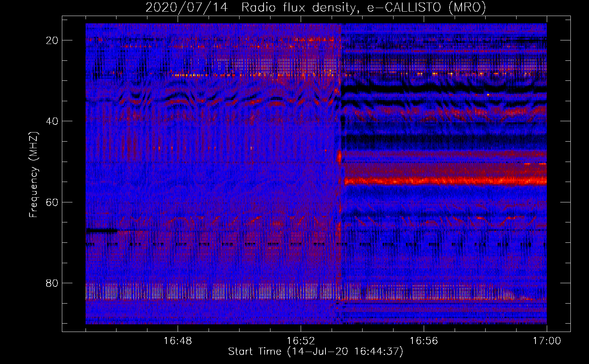The height and width of the screenshot is (364, 589).
Task: Click the 40 frequency tick label
Action: coord(52,121)
